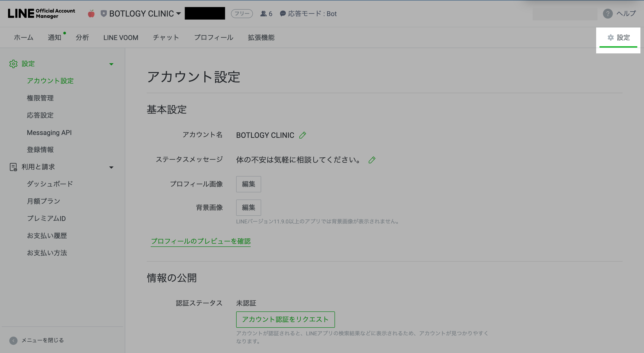This screenshot has width=644, height=353.
Task: Click the friends count icon in header
Action: (263, 14)
